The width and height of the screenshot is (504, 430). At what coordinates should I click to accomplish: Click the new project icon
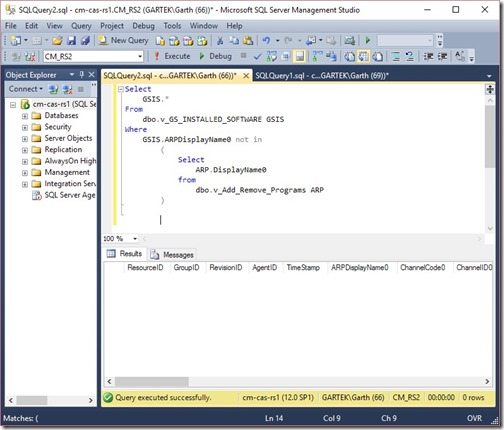click(x=15, y=41)
